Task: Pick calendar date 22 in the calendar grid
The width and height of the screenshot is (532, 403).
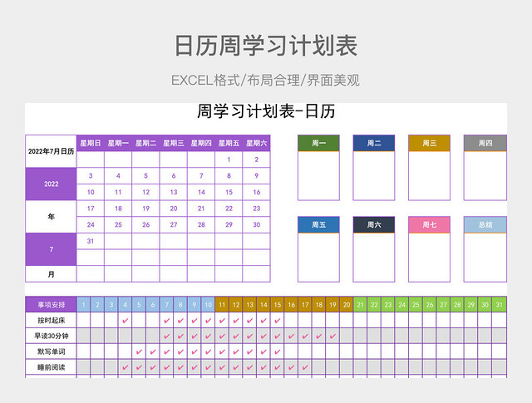Action: (x=229, y=209)
